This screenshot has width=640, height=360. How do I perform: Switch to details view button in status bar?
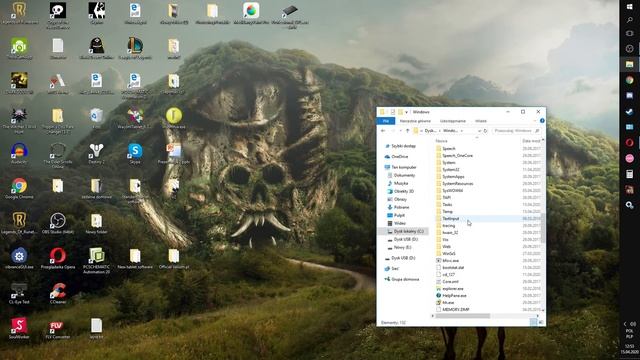click(534, 322)
